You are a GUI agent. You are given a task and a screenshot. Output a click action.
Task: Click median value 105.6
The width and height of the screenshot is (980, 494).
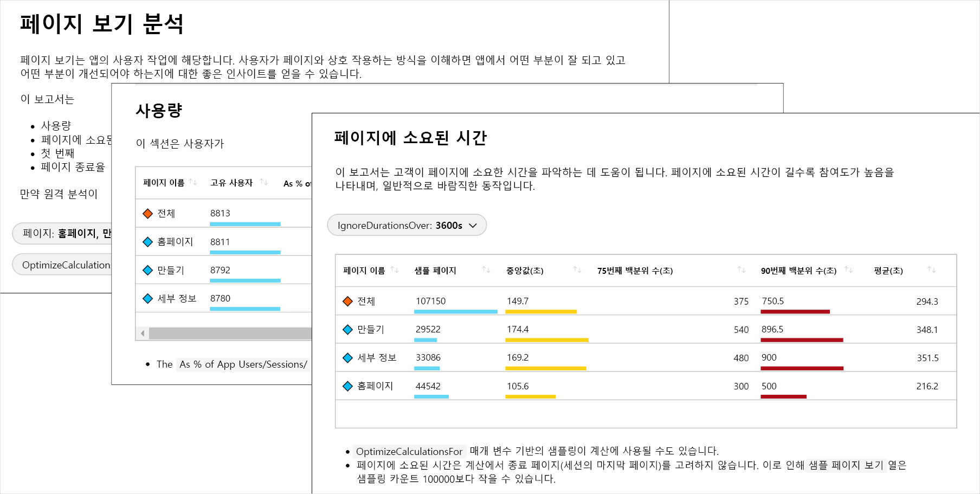tap(518, 386)
